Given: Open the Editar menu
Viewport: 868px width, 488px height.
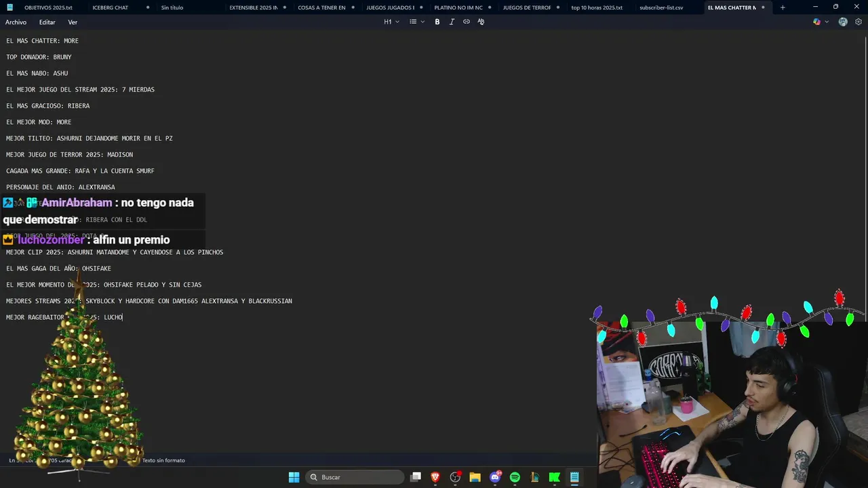Looking at the screenshot, I should (x=47, y=22).
